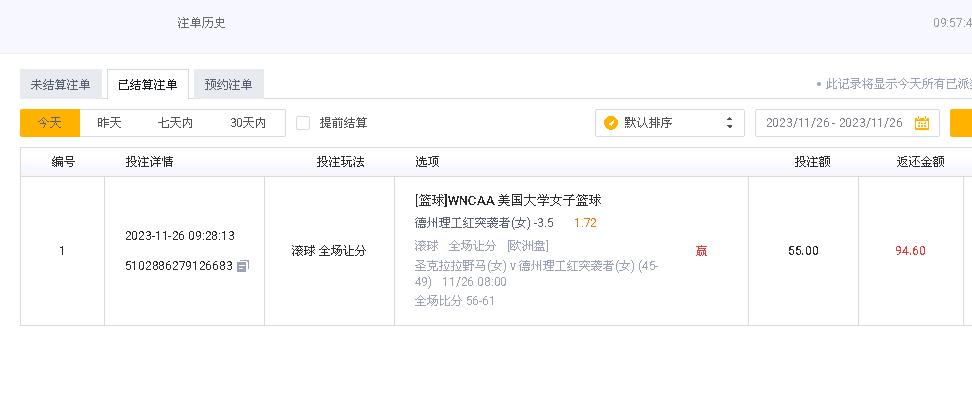Choose the 30天内 date range filter
This screenshot has height=416, width=972.
248,123
